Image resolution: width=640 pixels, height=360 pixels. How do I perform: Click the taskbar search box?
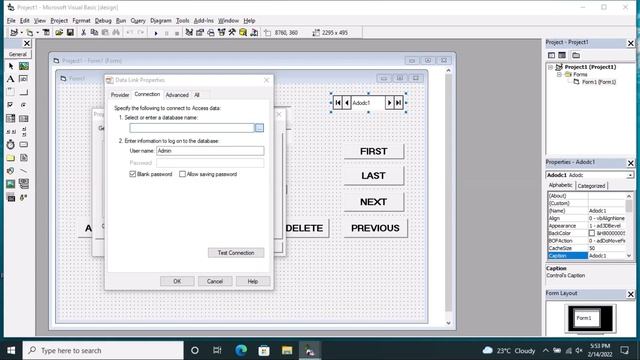(x=103, y=350)
